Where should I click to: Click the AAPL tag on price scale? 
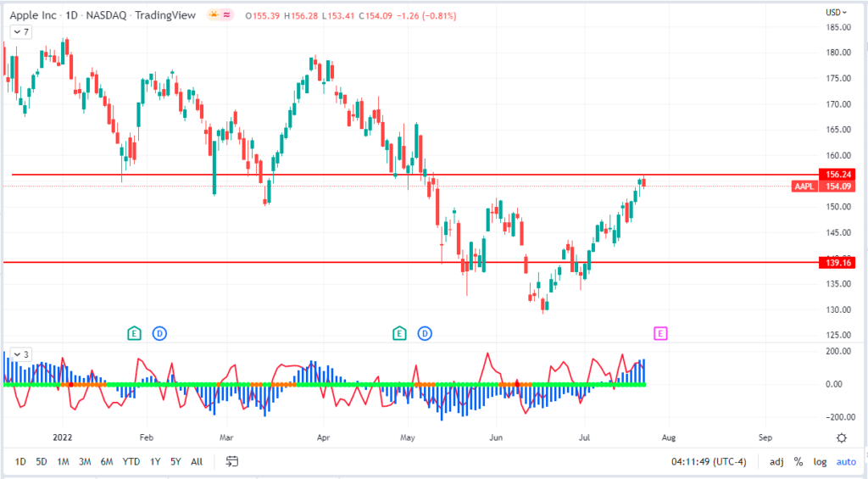804,187
